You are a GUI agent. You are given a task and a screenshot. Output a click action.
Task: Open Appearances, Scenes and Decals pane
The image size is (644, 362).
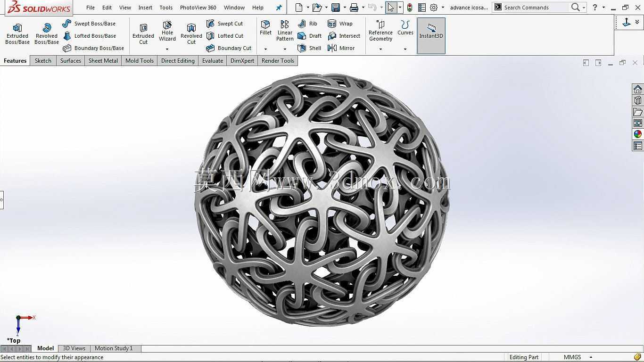point(638,134)
